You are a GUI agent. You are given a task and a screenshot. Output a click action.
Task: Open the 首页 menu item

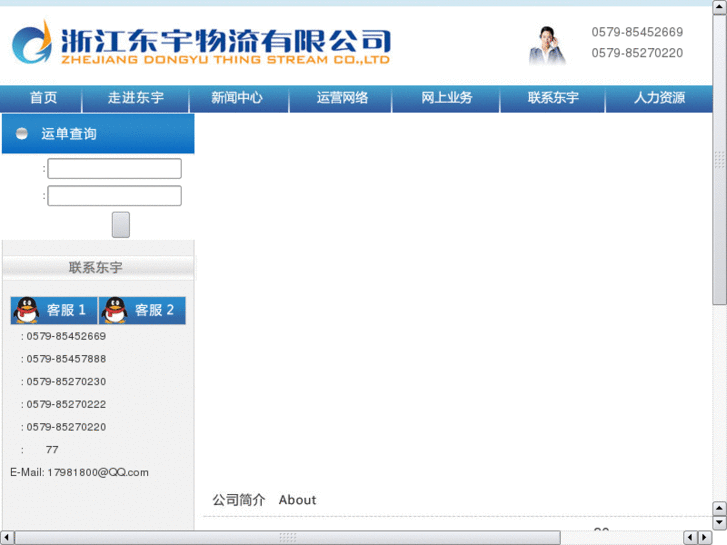(x=44, y=98)
